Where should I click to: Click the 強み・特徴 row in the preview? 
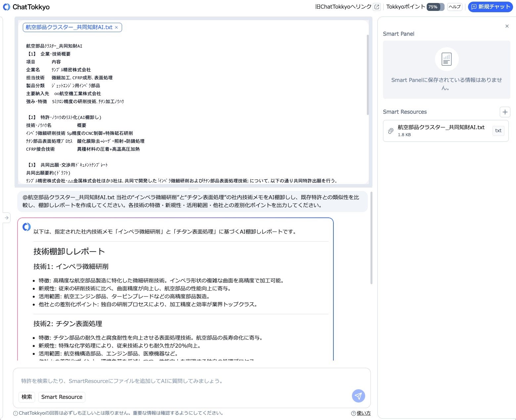tap(75, 101)
